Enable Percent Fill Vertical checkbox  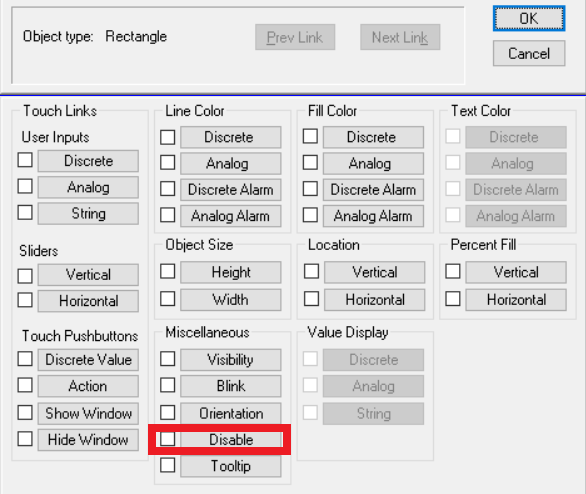pyautogui.click(x=453, y=271)
